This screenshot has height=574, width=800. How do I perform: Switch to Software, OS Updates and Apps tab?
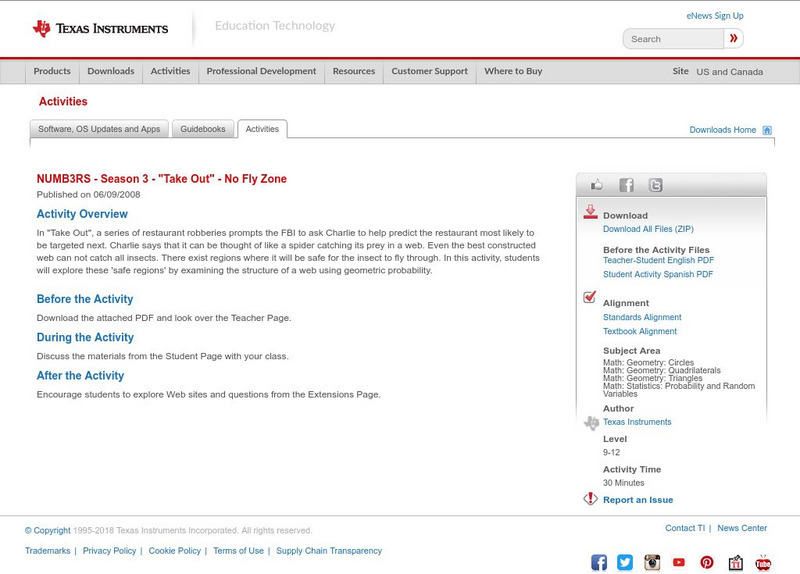(99, 129)
